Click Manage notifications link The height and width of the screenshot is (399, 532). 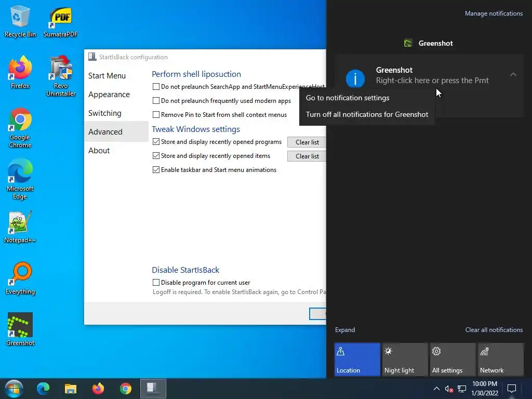[494, 14]
